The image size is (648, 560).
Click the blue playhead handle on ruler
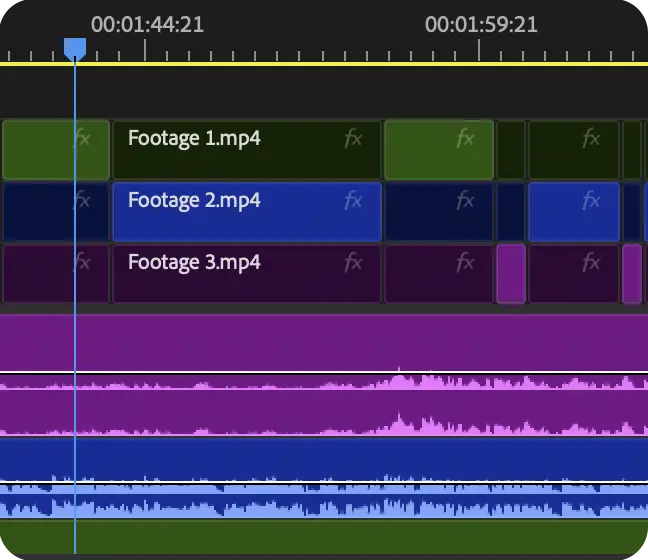pos(75,48)
